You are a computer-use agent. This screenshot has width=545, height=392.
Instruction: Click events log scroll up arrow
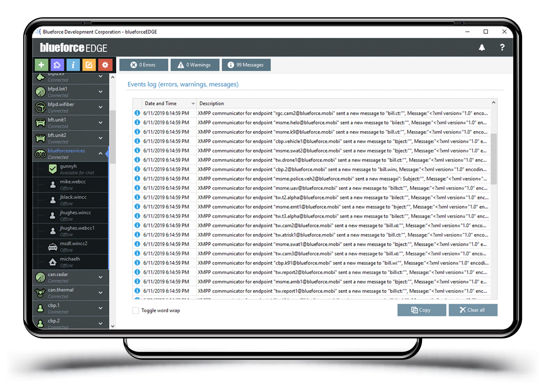494,102
